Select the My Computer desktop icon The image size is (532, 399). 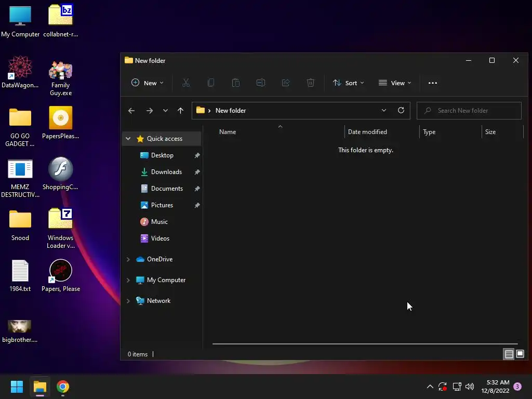click(20, 21)
